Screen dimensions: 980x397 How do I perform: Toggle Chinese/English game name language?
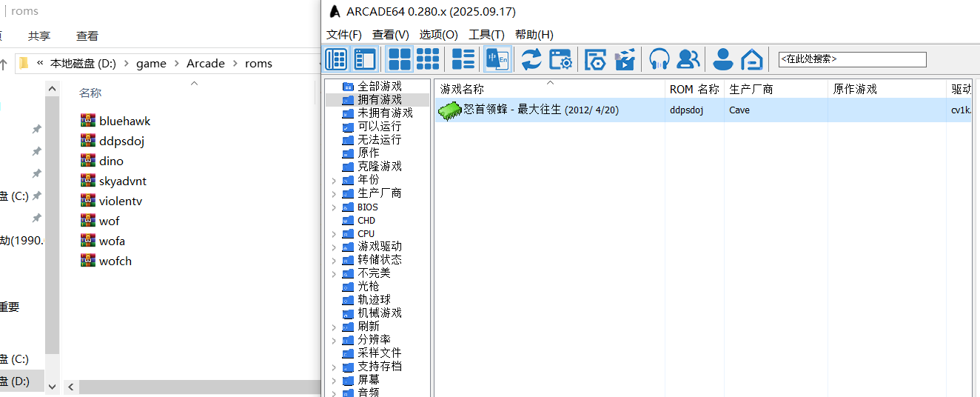click(498, 59)
